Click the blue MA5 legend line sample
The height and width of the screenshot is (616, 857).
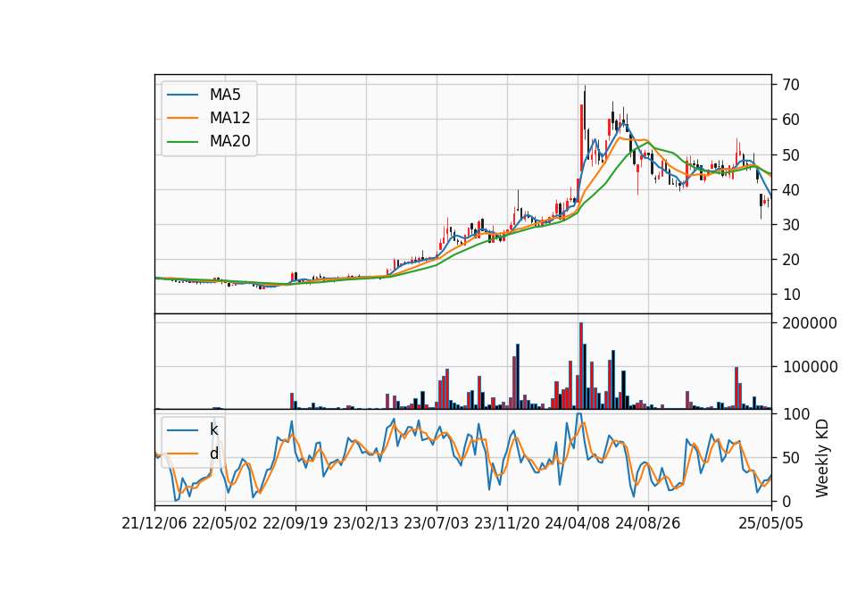182,95
